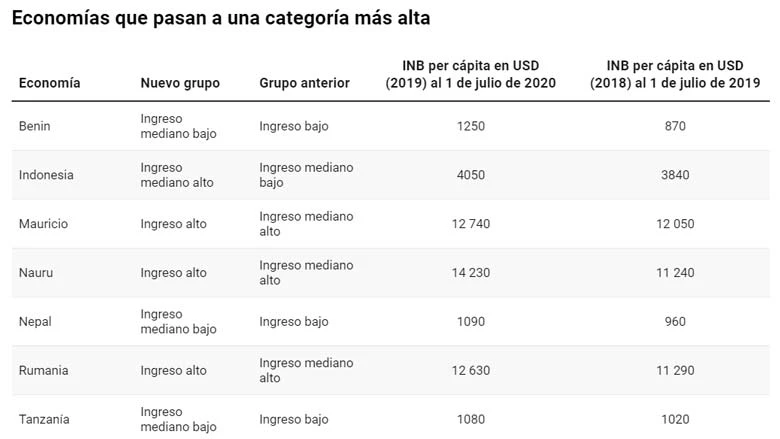Click Tanzanía's 1080 income value
780x439 pixels.
(x=470, y=420)
